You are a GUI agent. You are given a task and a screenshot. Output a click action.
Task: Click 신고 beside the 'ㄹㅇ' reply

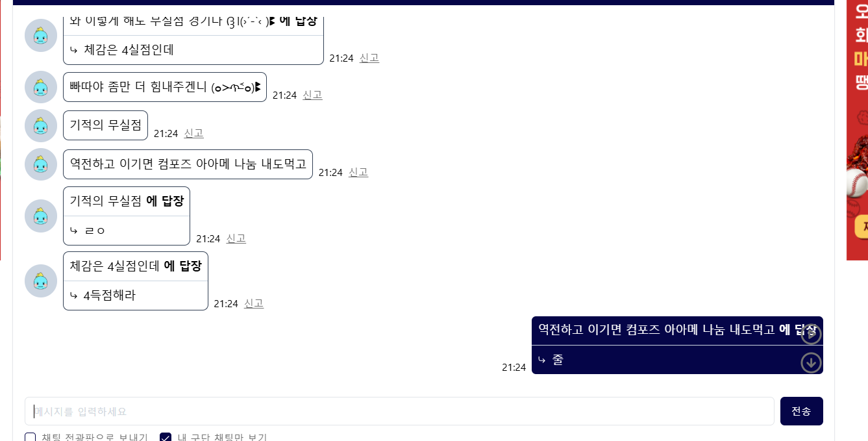point(236,238)
